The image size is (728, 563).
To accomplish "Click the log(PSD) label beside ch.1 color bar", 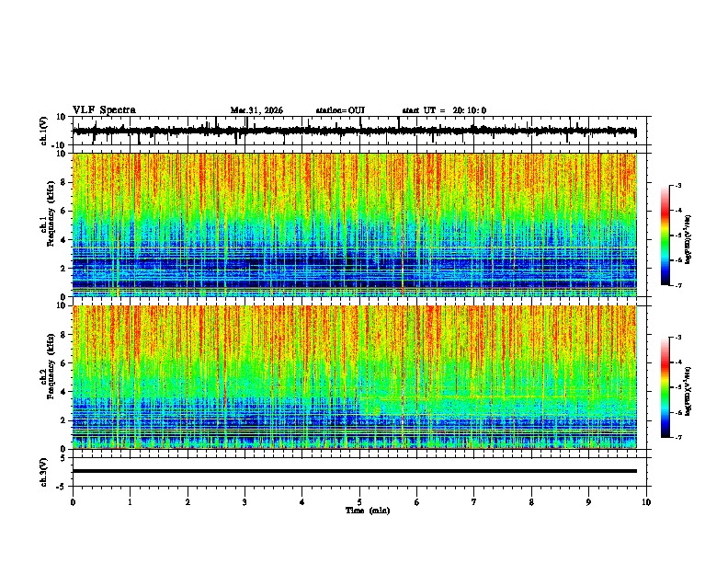I will pos(688,239).
